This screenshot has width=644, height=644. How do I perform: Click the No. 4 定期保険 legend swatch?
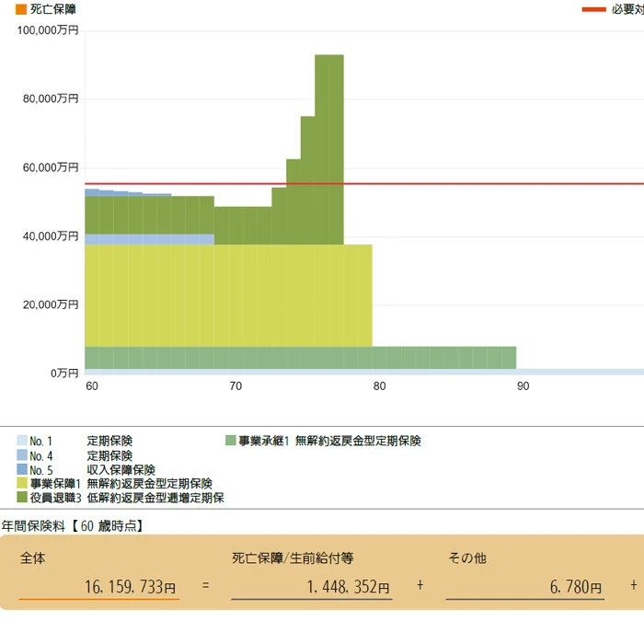[x=22, y=455]
